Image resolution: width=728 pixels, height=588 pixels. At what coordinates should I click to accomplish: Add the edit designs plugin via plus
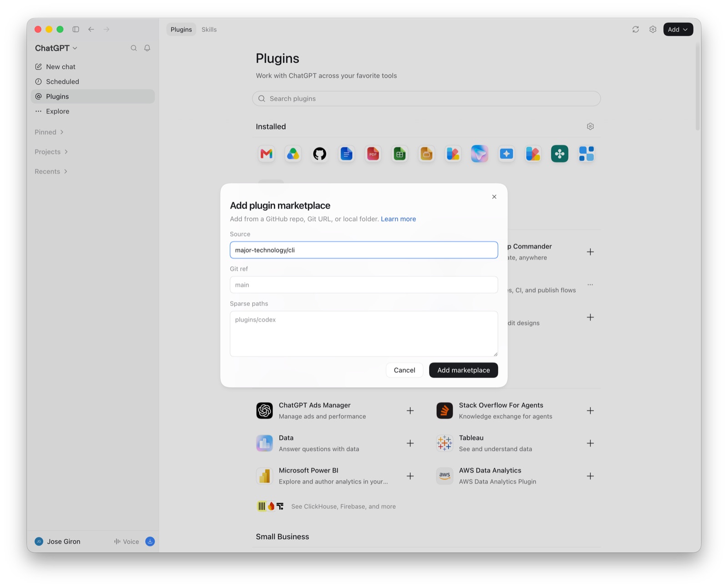(590, 318)
